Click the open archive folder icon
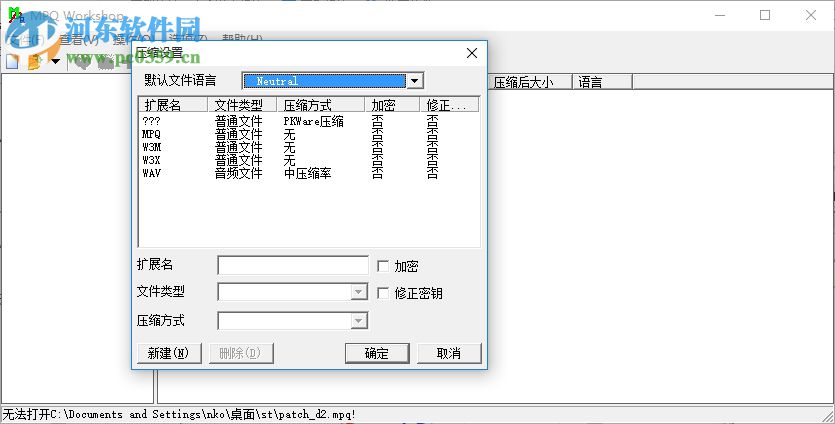The height and width of the screenshot is (424, 835). pyautogui.click(x=35, y=61)
